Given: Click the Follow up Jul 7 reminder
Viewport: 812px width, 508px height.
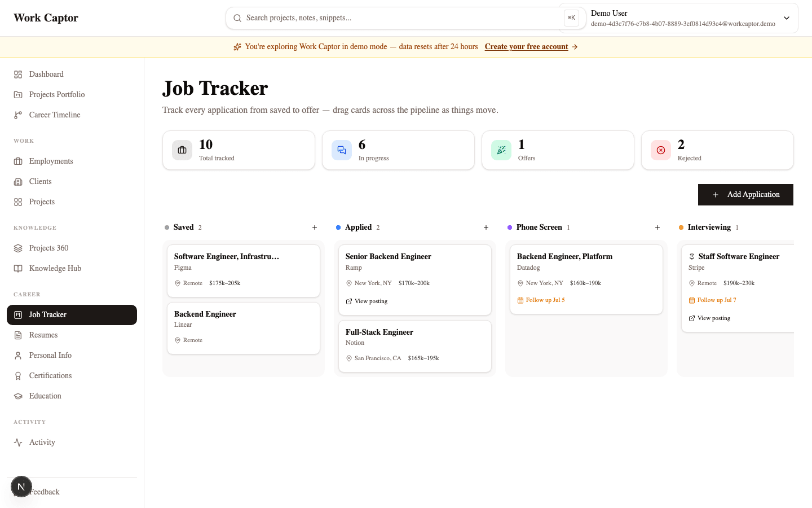Looking at the screenshot, I should pos(712,300).
